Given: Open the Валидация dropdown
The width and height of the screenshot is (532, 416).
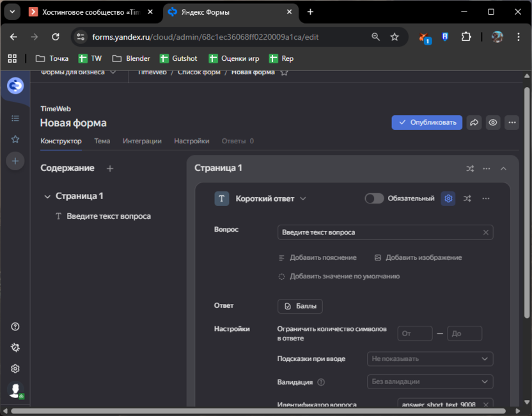Looking at the screenshot, I should pos(430,381).
